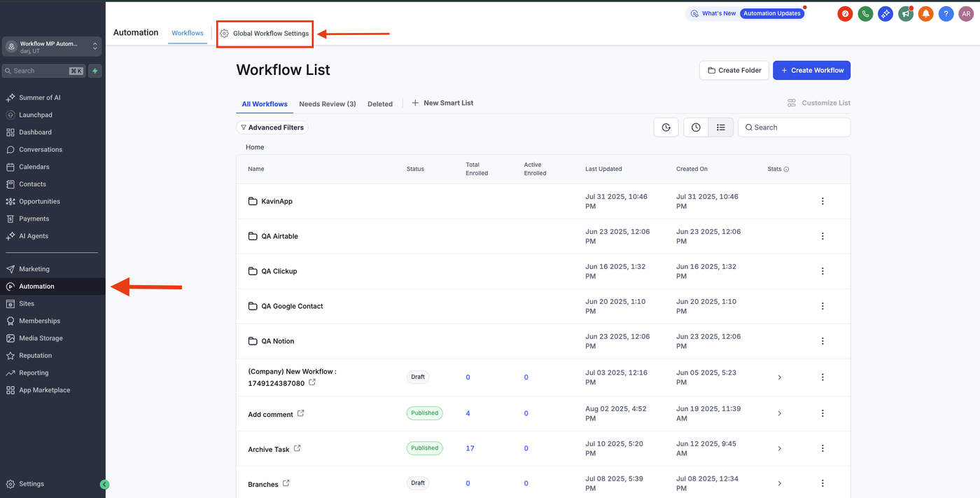
Task: Switch to list view layout toggle
Action: (x=720, y=127)
